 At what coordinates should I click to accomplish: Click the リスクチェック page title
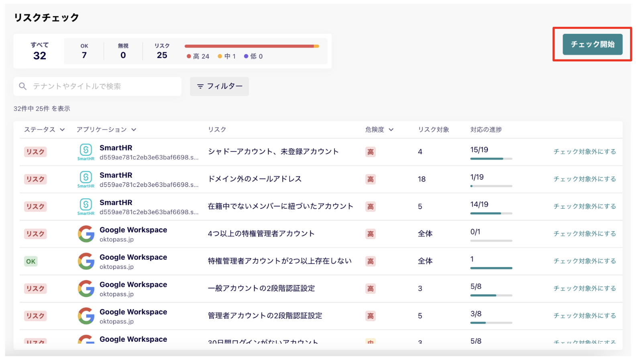tap(46, 18)
